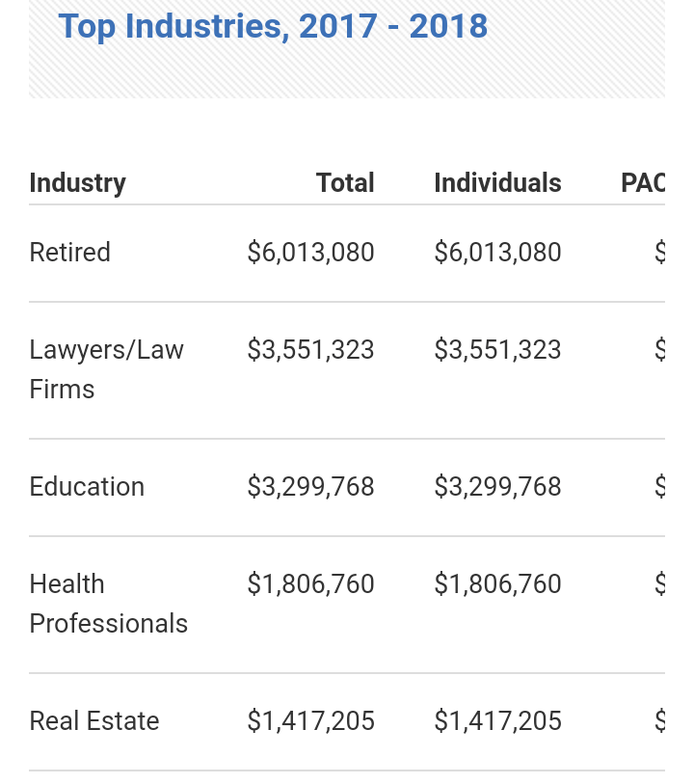Select the partially visible PAC column header
This screenshot has height=784, width=694.
(644, 183)
